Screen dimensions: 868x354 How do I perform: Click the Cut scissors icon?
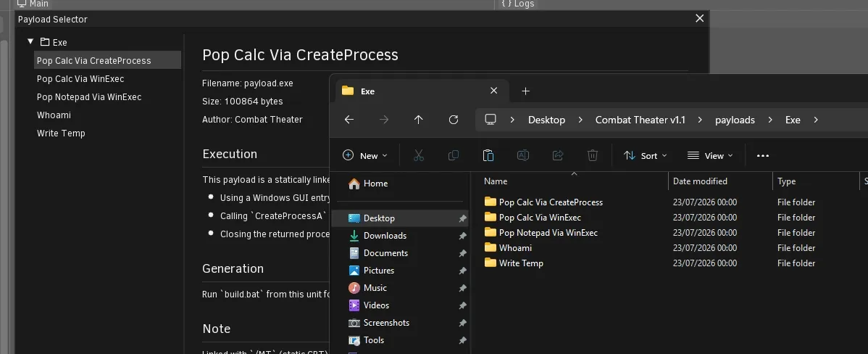pos(419,156)
